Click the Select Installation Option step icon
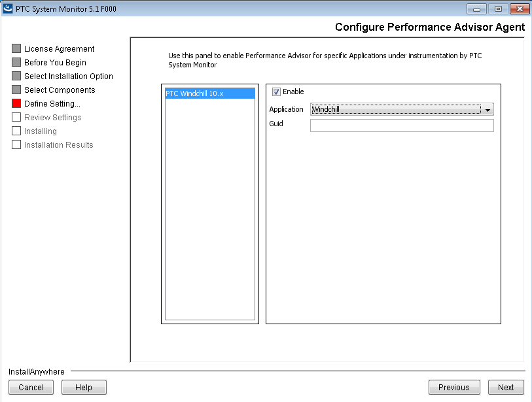The image size is (532, 402). coord(15,76)
